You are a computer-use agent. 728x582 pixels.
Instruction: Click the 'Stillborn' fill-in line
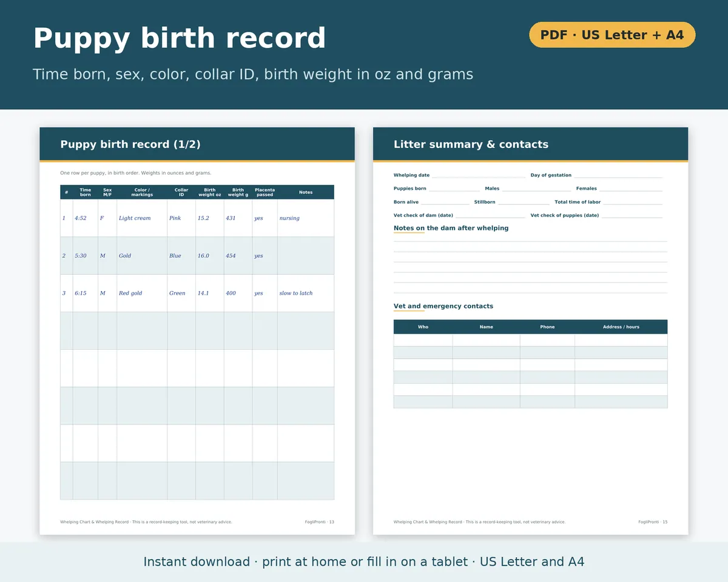coord(524,202)
